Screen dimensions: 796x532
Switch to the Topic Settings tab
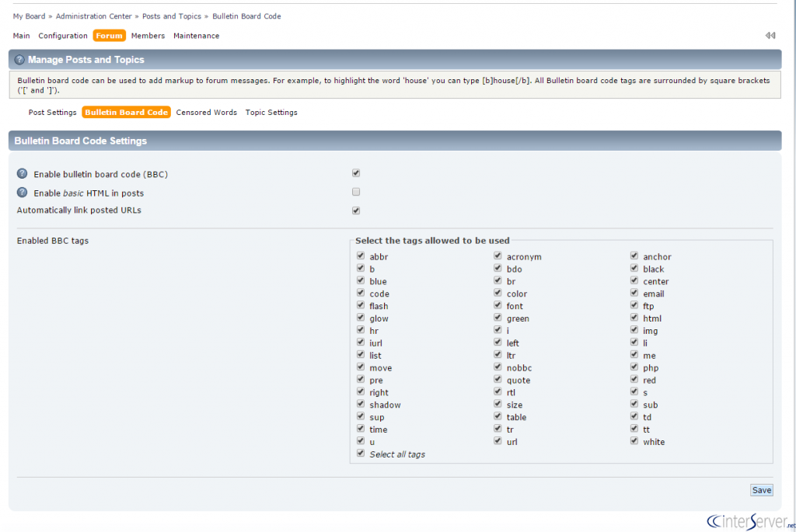(x=271, y=113)
